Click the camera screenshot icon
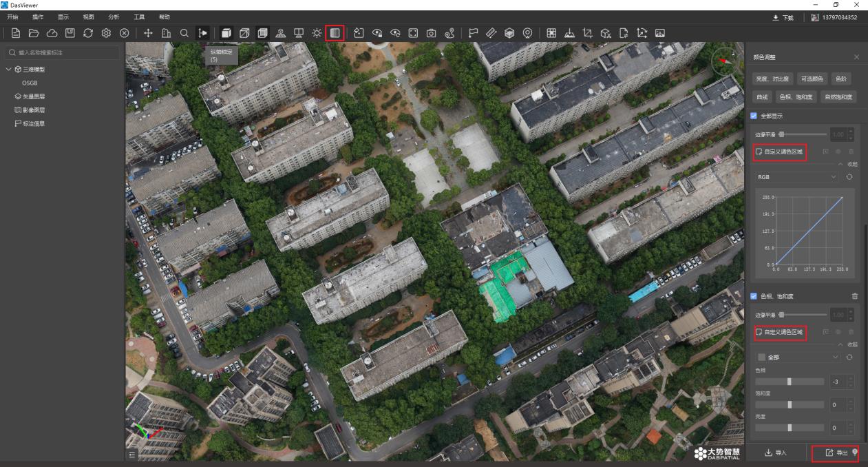The height and width of the screenshot is (467, 868). click(431, 32)
